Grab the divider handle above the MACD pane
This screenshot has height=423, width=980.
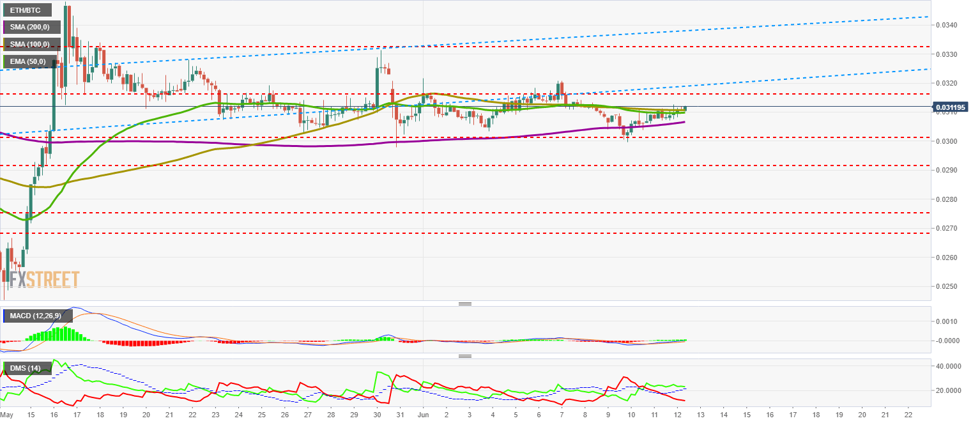tap(465, 304)
